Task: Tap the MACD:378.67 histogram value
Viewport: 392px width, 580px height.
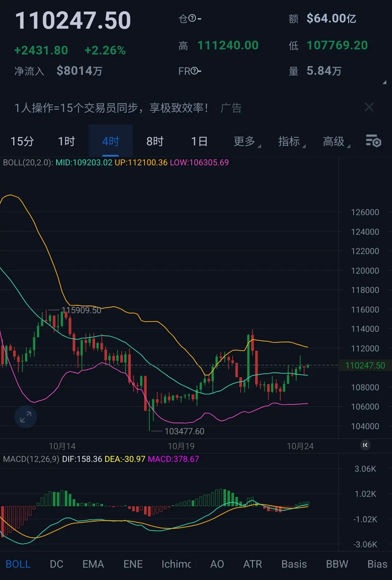Action: click(x=173, y=459)
